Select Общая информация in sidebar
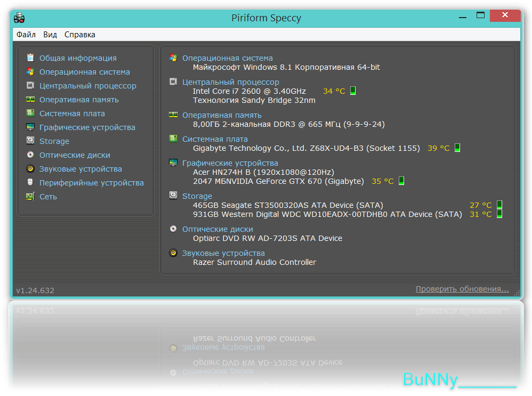532x396 pixels. [x=78, y=58]
